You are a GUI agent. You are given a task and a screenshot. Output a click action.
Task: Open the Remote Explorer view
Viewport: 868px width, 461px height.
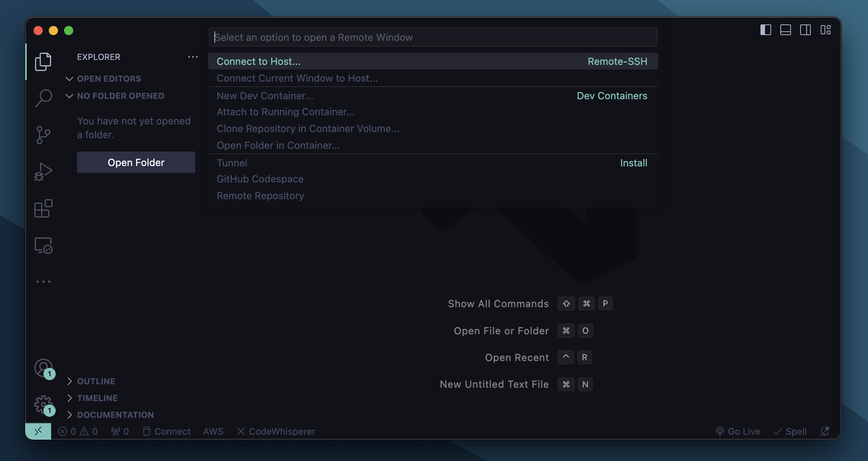click(43, 246)
